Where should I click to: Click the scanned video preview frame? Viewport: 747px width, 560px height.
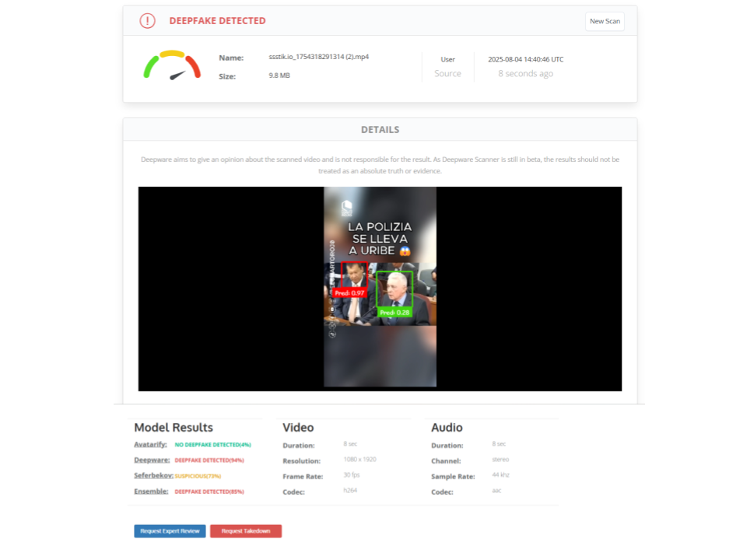pos(380,289)
